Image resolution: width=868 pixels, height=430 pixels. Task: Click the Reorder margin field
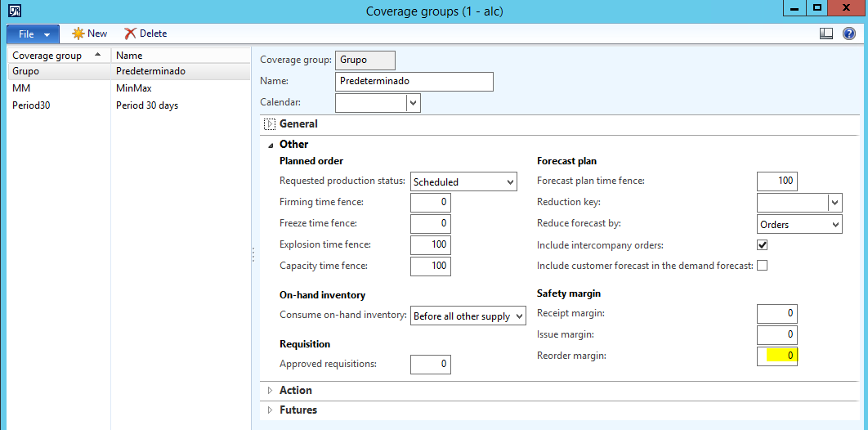tap(777, 356)
